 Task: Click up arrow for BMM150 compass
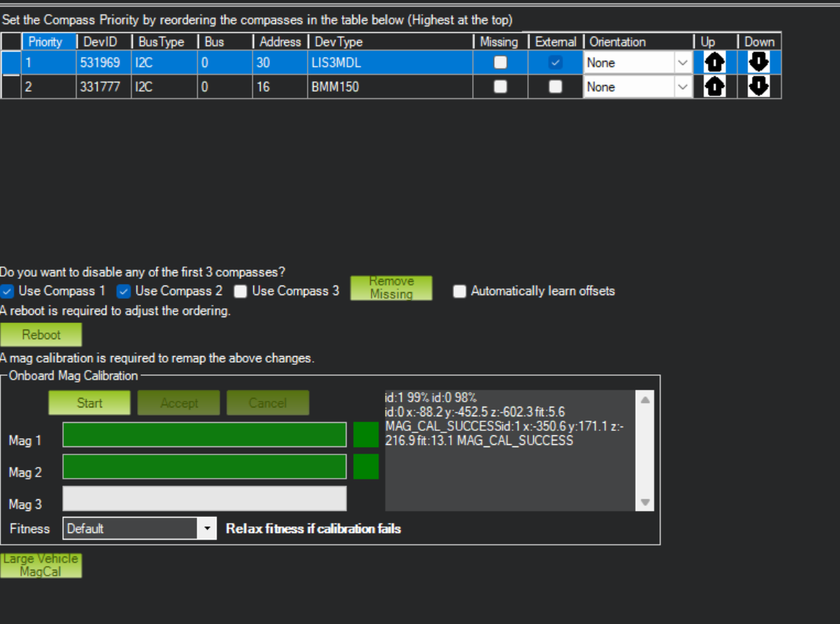click(x=714, y=87)
